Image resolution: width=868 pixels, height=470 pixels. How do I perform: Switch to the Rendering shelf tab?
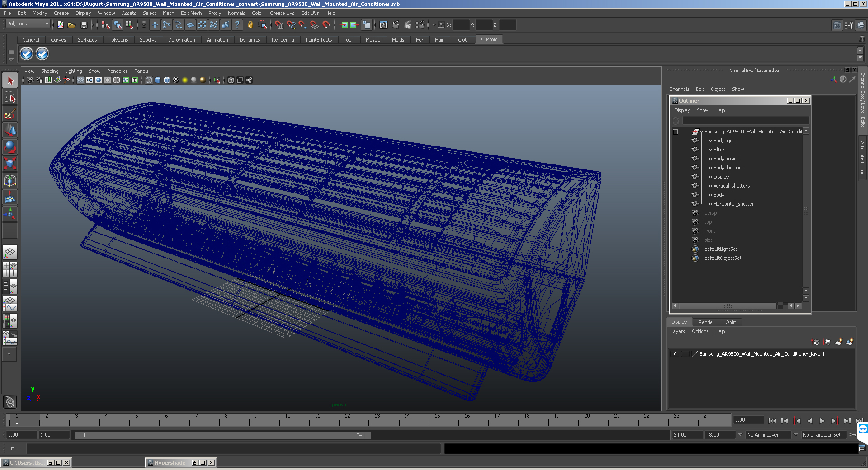pyautogui.click(x=283, y=40)
